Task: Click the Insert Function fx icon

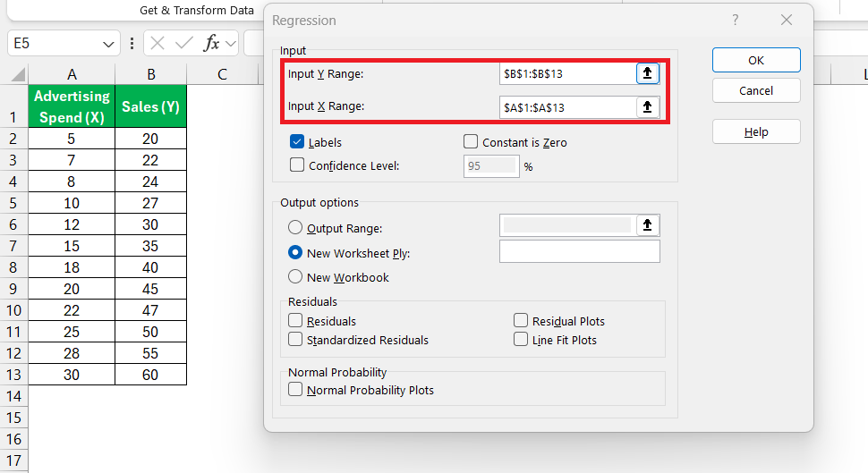Action: click(211, 43)
